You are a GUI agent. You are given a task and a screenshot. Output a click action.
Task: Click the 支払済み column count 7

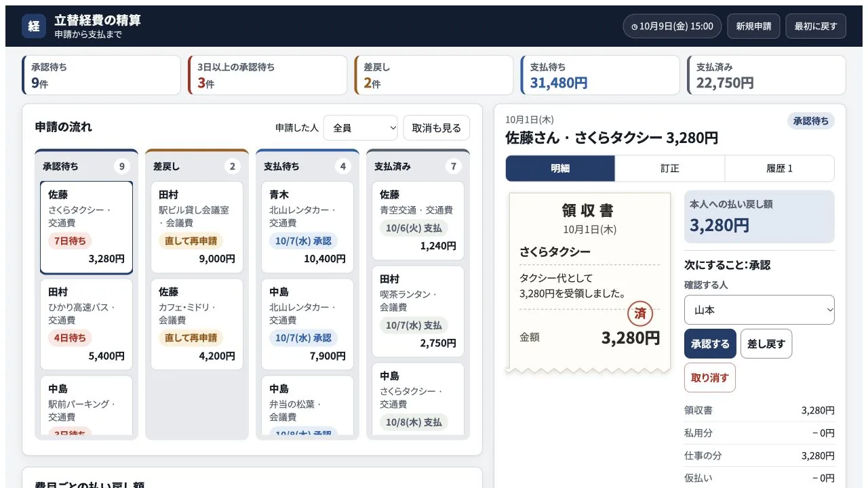pyautogui.click(x=453, y=166)
